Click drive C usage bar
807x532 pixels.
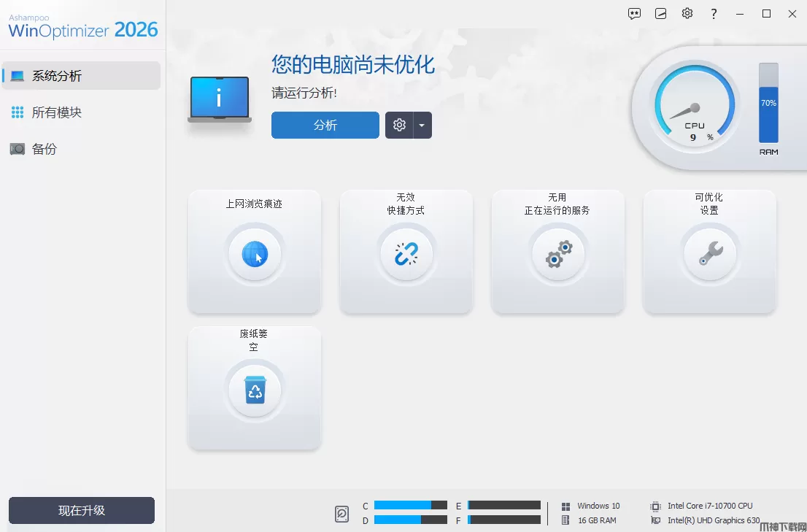pos(411,505)
